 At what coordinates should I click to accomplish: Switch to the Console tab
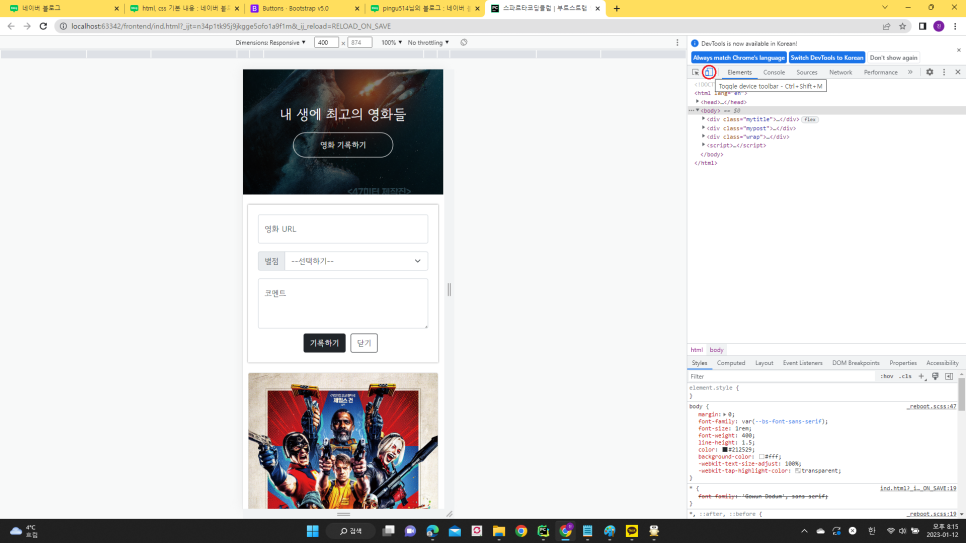(x=774, y=72)
